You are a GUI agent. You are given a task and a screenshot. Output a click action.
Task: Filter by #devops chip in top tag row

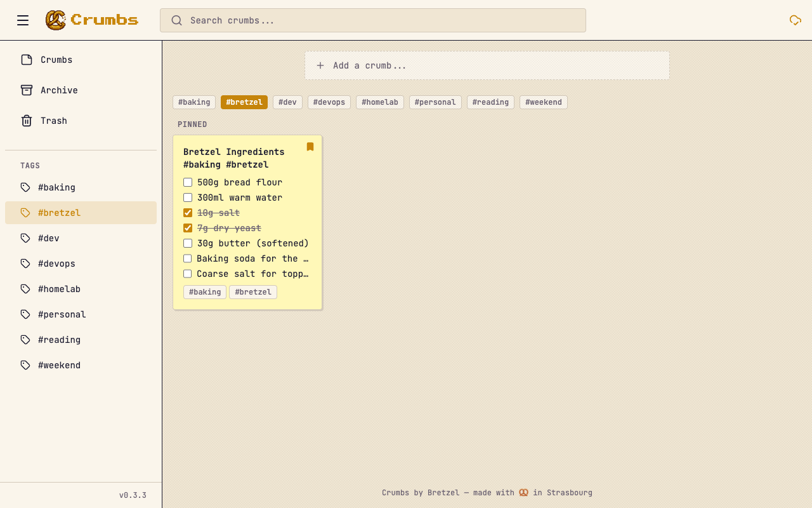click(x=329, y=102)
